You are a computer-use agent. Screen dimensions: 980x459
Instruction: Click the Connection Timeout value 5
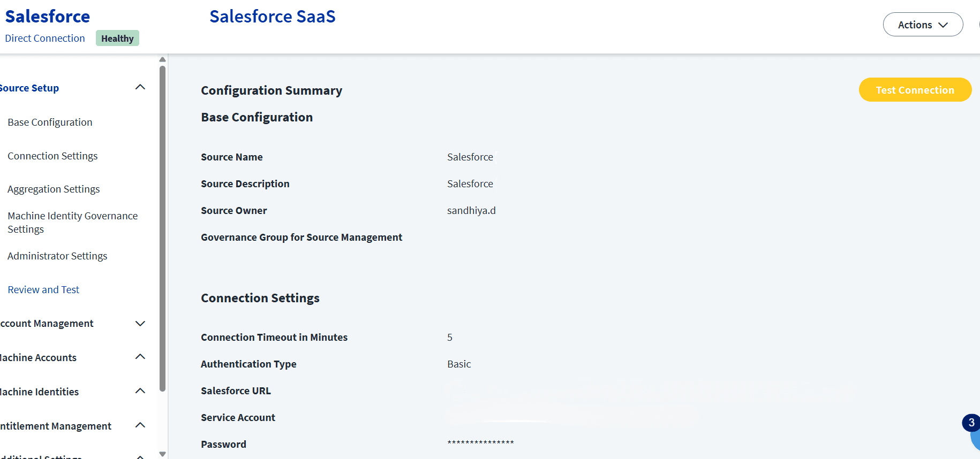pos(450,337)
